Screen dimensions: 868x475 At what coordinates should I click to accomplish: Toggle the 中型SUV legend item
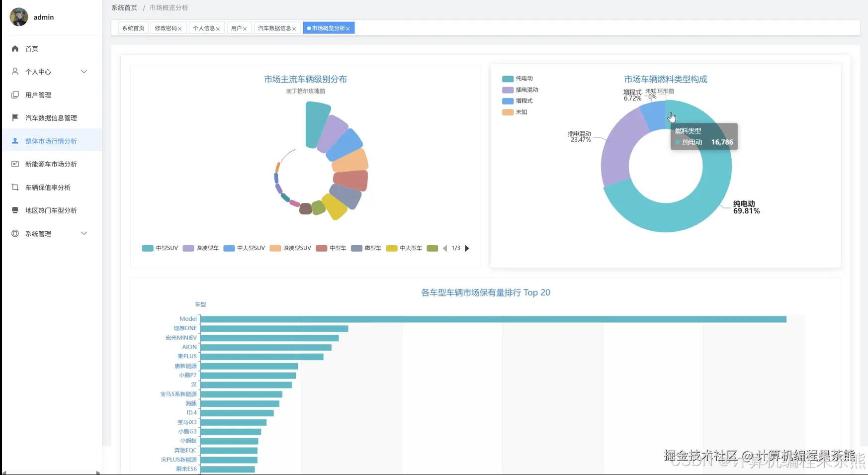[160, 248]
